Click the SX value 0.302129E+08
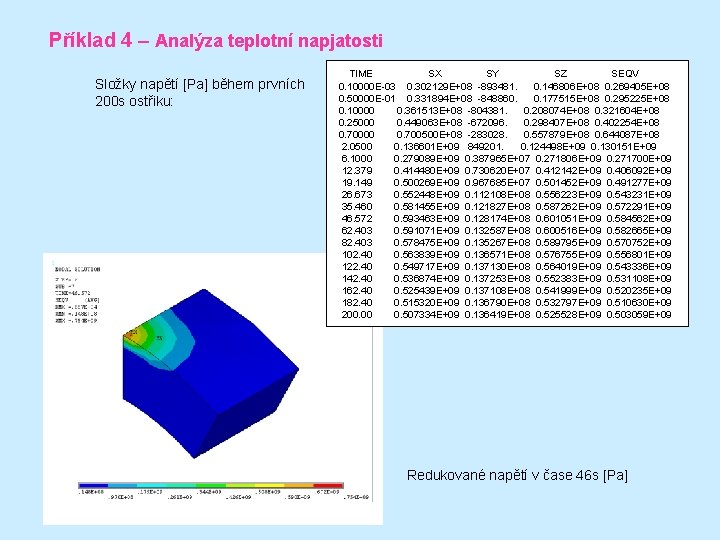Image resolution: width=720 pixels, height=540 pixels. click(x=439, y=86)
